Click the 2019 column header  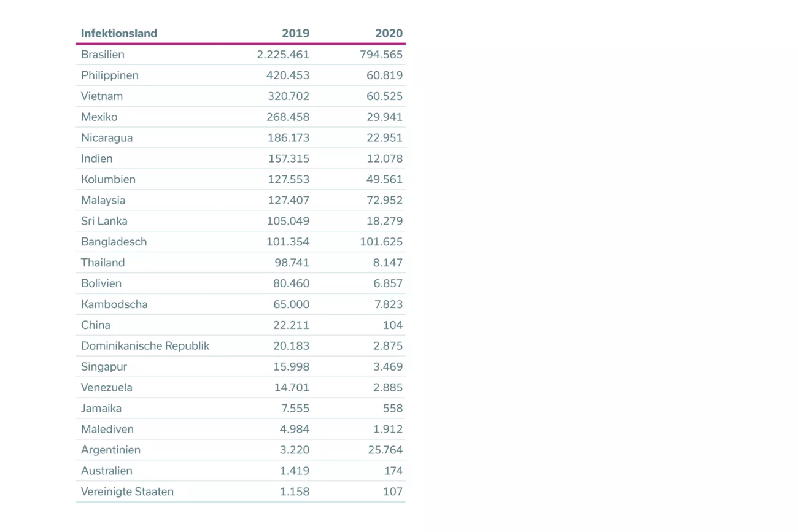pyautogui.click(x=296, y=33)
